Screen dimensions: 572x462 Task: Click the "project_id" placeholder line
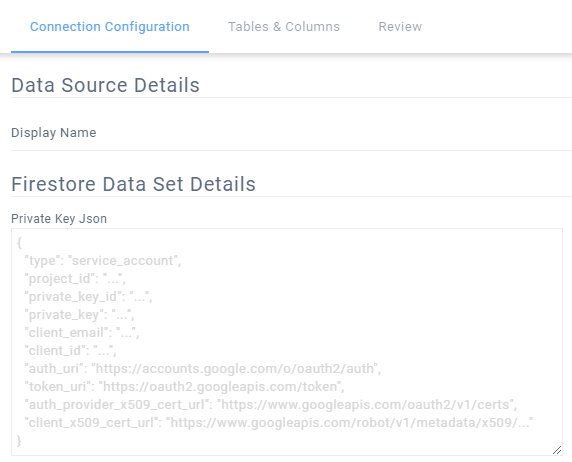click(75, 279)
